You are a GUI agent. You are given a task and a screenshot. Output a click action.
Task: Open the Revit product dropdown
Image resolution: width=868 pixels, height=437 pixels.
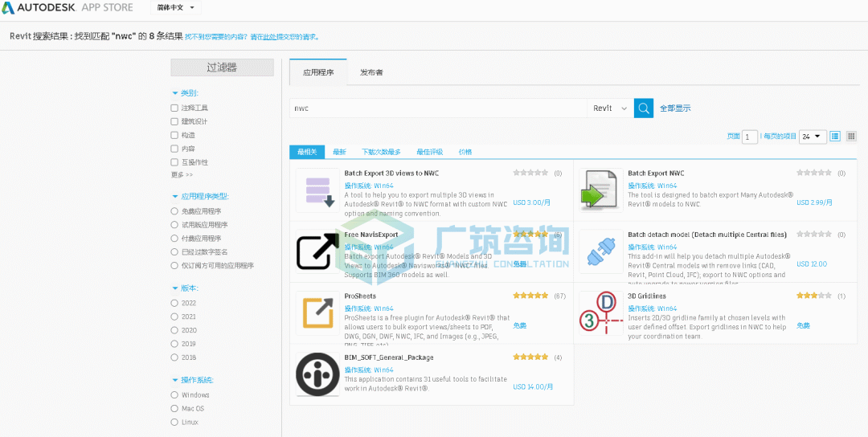coord(610,108)
